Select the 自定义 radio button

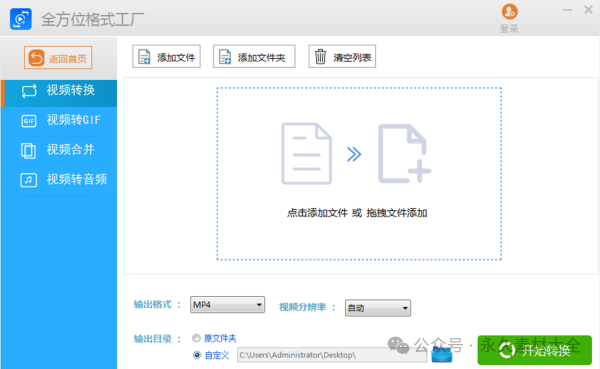click(197, 355)
